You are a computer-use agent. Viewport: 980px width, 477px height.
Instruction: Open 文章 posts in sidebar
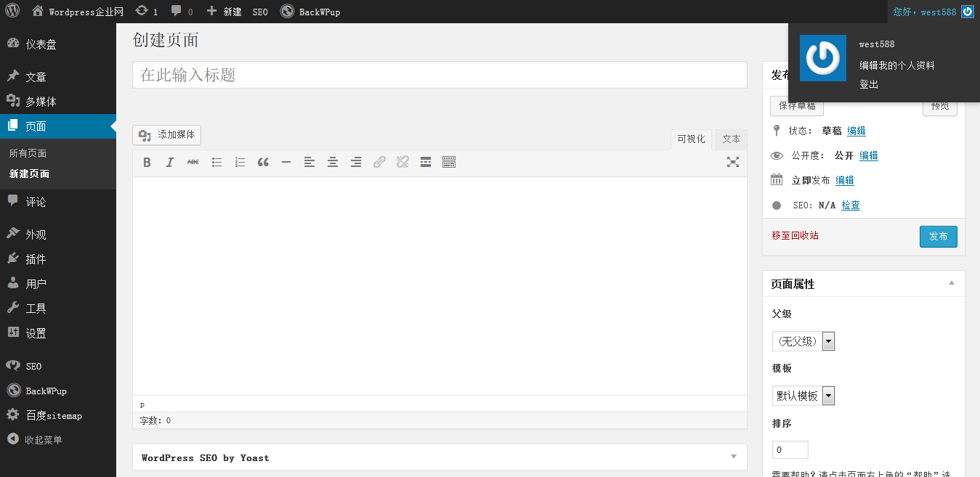click(x=58, y=77)
